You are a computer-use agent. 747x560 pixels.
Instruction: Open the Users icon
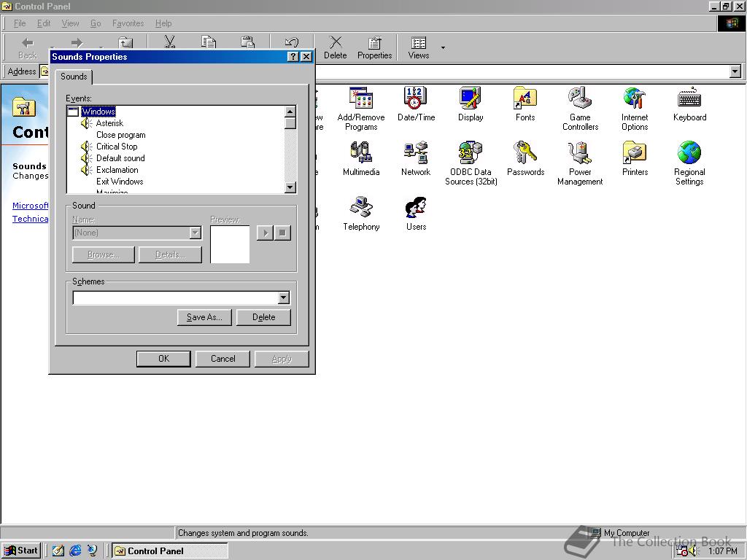click(416, 209)
